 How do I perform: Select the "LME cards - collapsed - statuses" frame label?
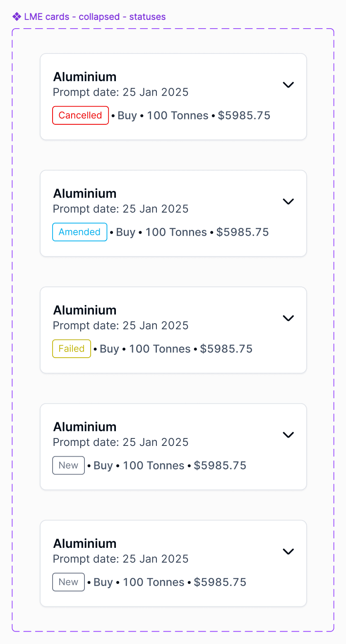[95, 17]
